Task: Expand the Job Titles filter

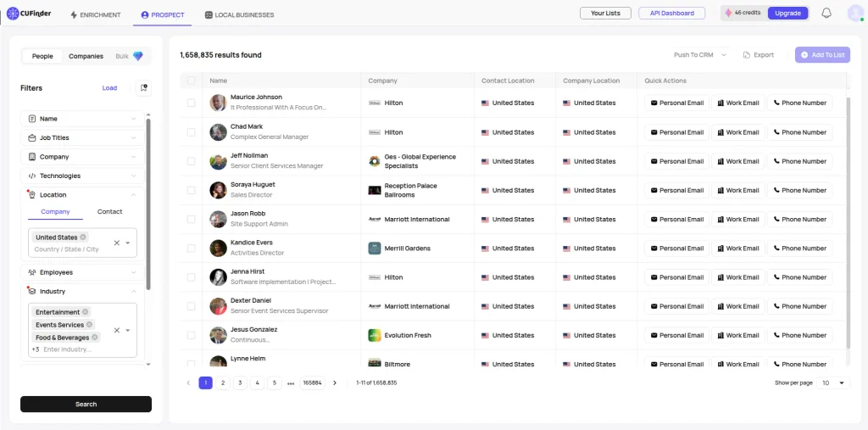Action: tap(82, 137)
